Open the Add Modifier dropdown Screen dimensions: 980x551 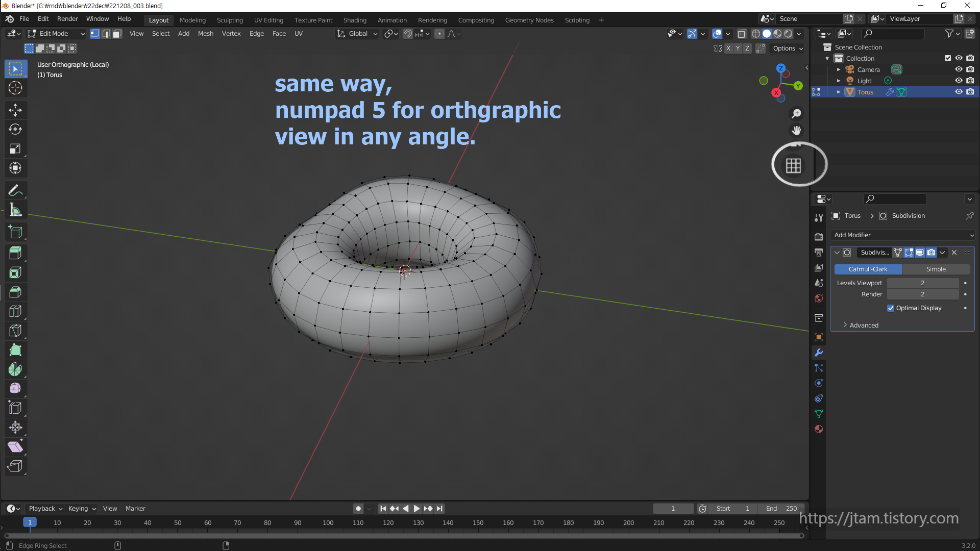[x=902, y=235]
